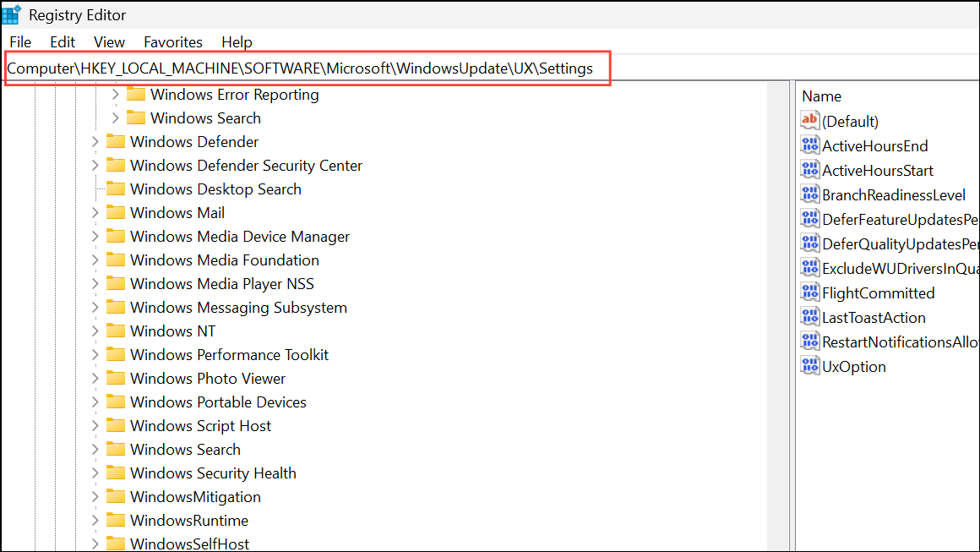Expand the Windows Portable Devices key
980x552 pixels.
[95, 402]
